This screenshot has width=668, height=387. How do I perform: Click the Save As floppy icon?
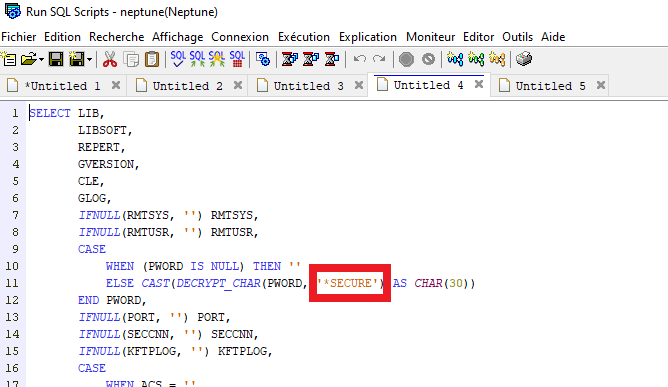click(x=77, y=59)
